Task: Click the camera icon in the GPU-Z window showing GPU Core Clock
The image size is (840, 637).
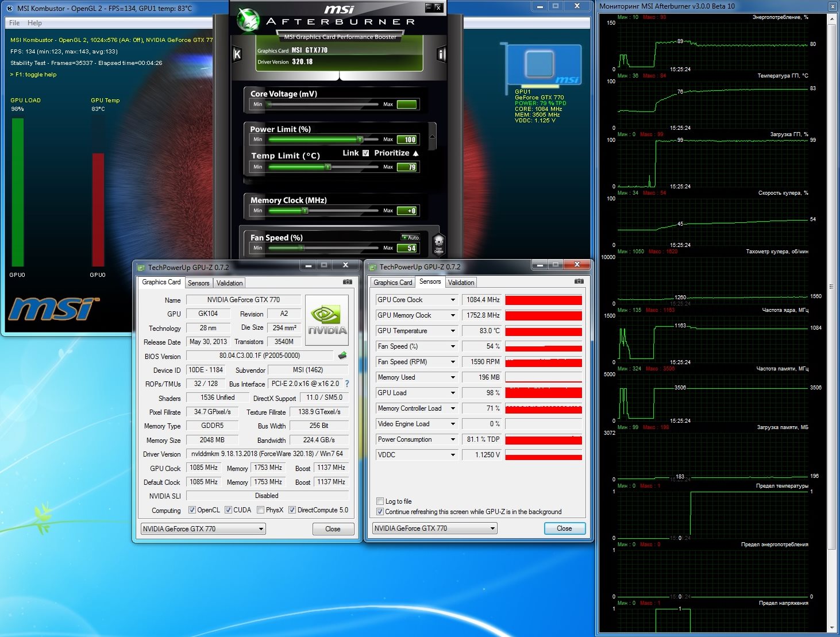Action: (579, 281)
